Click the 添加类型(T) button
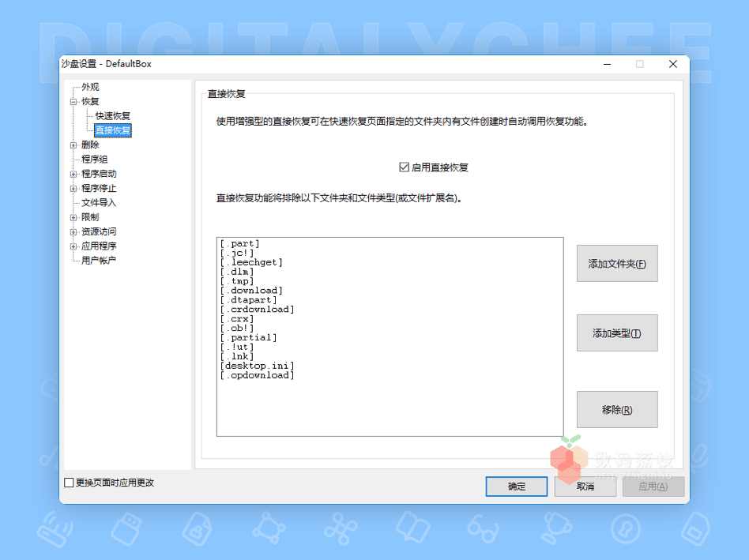This screenshot has width=749, height=560. click(617, 333)
